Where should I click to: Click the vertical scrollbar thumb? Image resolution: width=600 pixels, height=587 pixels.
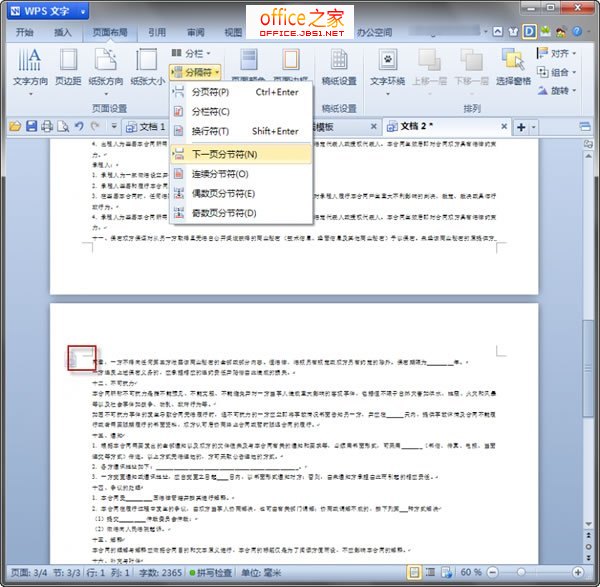pos(588,369)
